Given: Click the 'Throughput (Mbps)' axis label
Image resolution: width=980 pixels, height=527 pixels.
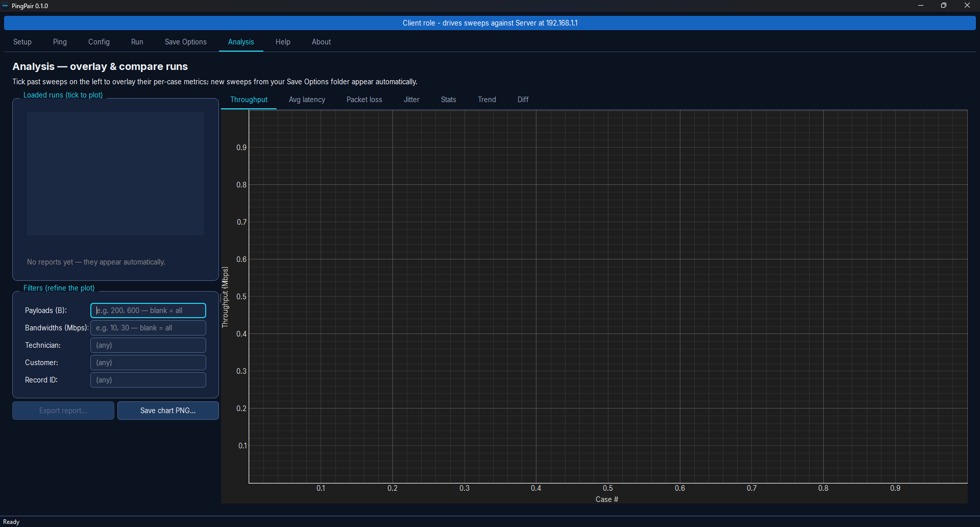Looking at the screenshot, I should click(x=225, y=297).
